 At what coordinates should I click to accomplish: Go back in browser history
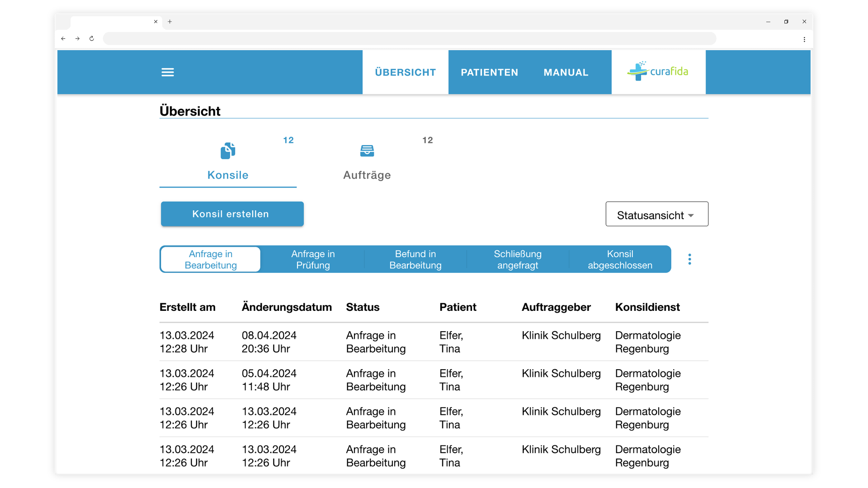pyautogui.click(x=63, y=39)
